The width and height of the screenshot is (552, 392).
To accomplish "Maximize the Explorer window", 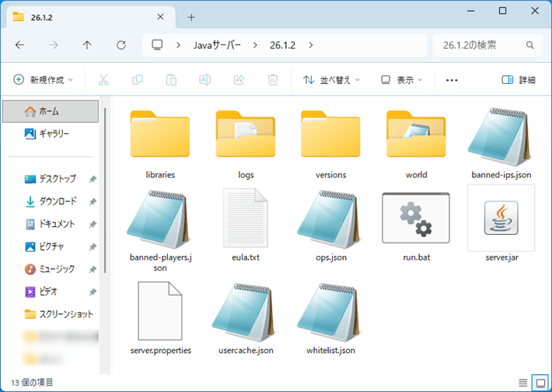I will pos(503,11).
